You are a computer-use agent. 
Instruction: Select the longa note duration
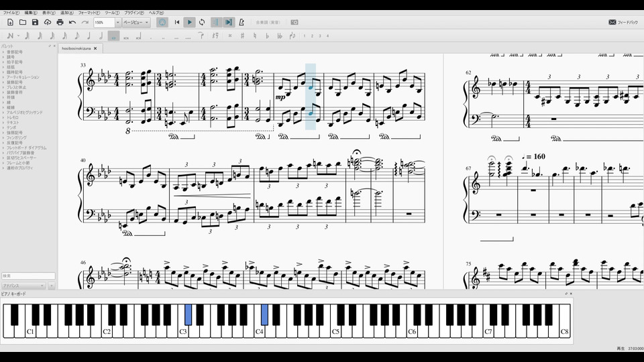pos(138,36)
